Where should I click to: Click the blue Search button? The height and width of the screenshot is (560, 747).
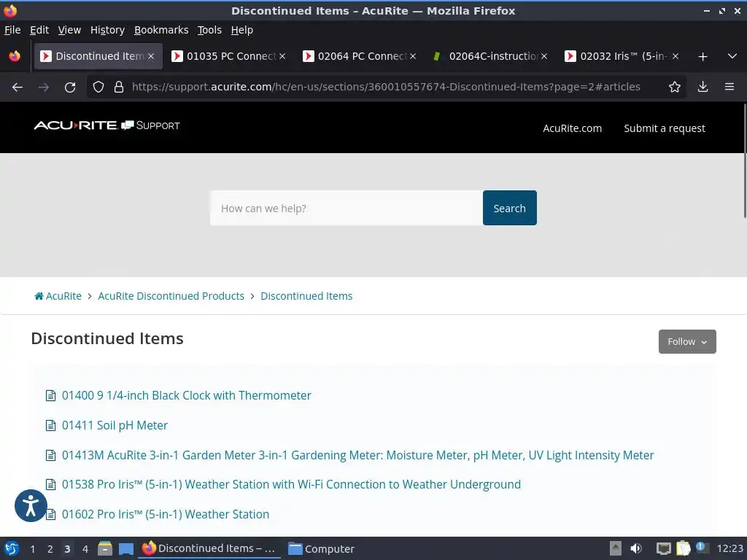509,208
